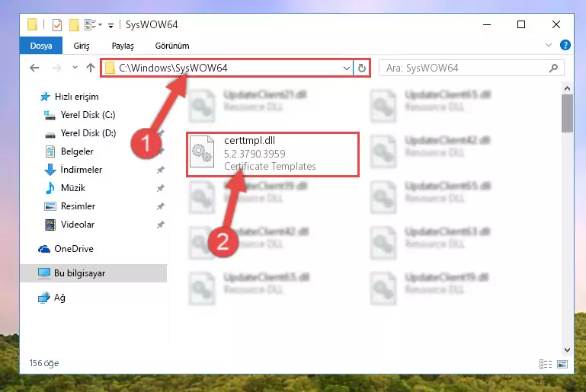
Task: Click the Ara: SysWOW64 search box
Action: click(471, 68)
